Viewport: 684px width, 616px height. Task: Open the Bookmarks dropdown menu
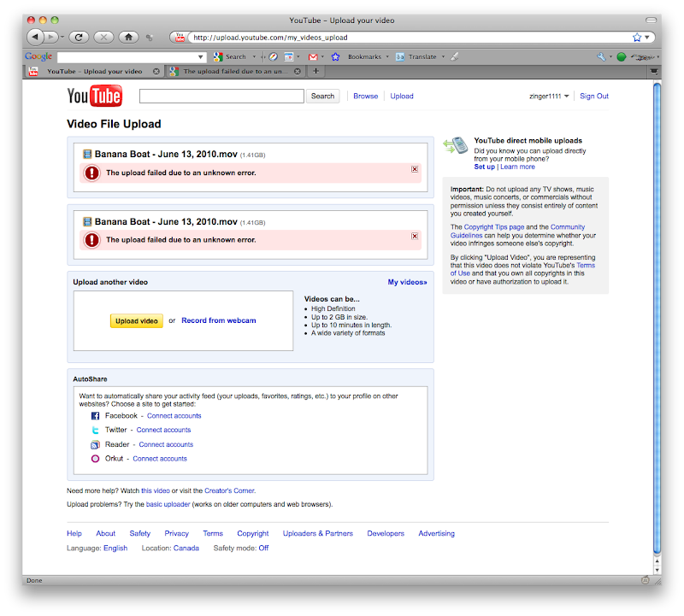365,56
